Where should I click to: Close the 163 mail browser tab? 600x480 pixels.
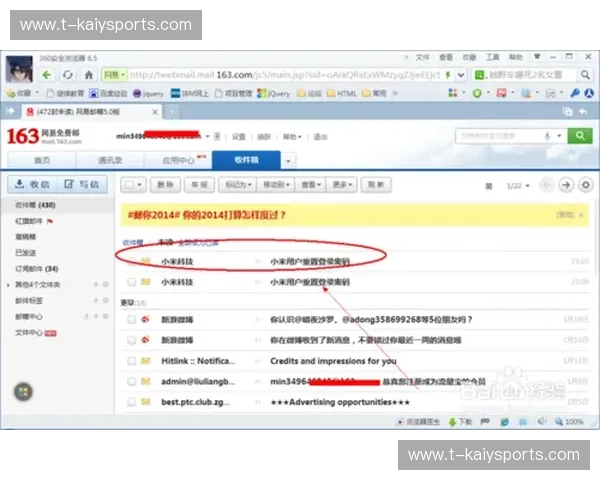[x=155, y=112]
